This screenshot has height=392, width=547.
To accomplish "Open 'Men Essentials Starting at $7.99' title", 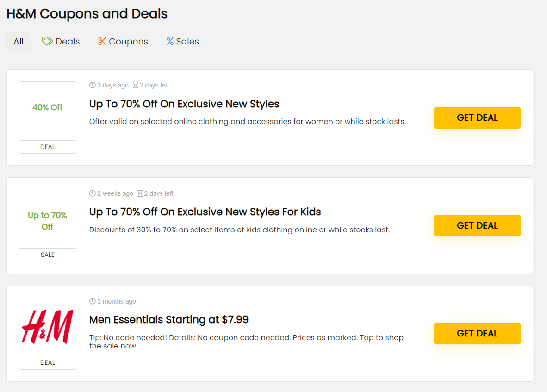I will click(x=169, y=320).
